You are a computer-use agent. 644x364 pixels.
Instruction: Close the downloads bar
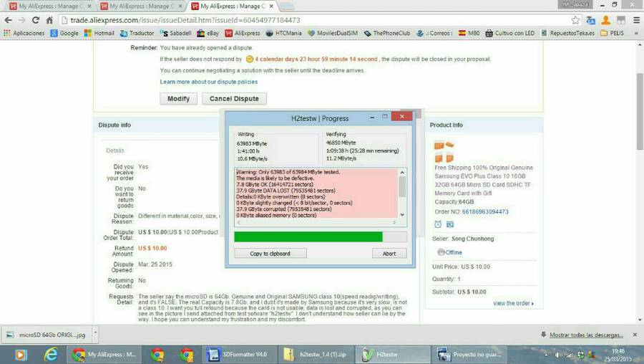coord(635,335)
